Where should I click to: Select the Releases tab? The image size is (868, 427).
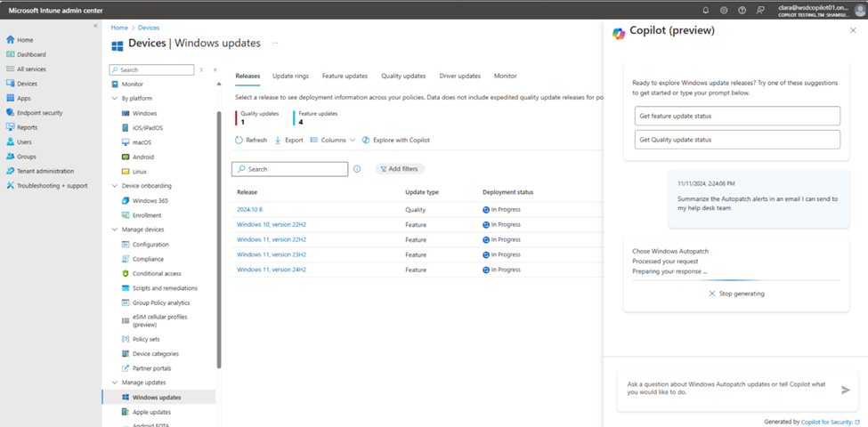click(247, 77)
